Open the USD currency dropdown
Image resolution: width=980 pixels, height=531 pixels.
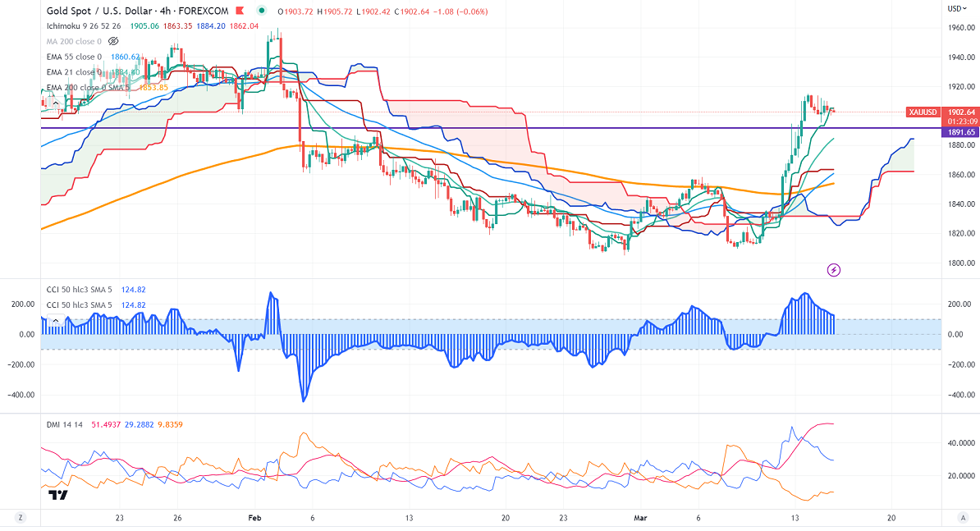coord(956,8)
